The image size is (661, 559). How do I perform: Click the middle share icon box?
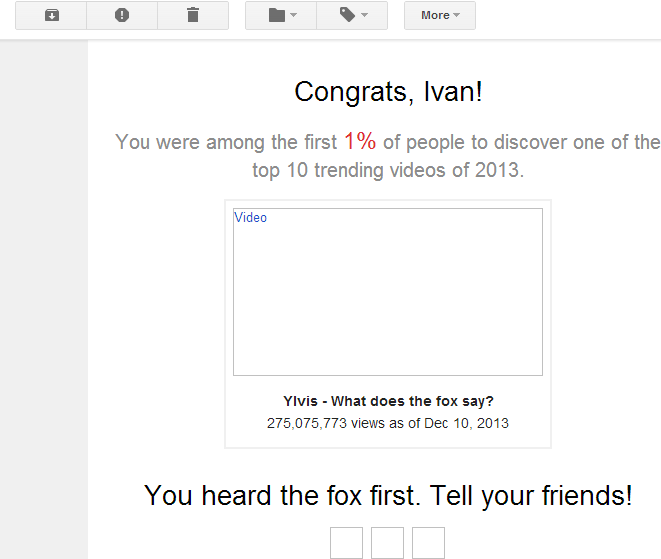[387, 543]
